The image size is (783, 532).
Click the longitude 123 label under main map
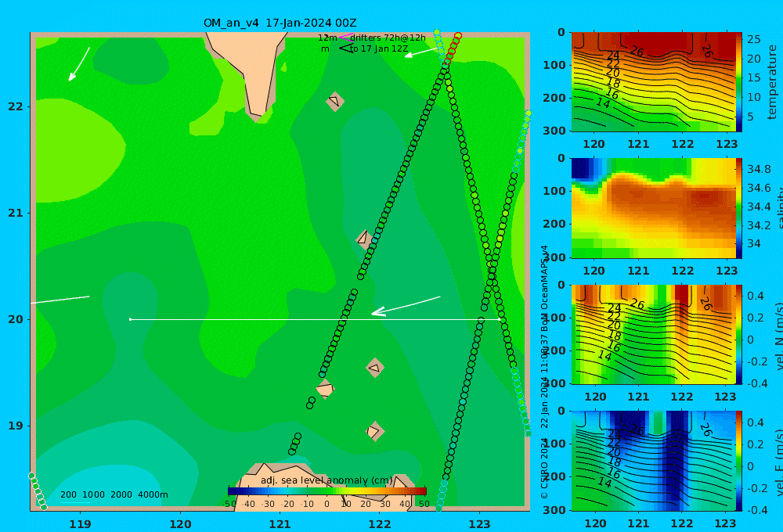pyautogui.click(x=480, y=524)
